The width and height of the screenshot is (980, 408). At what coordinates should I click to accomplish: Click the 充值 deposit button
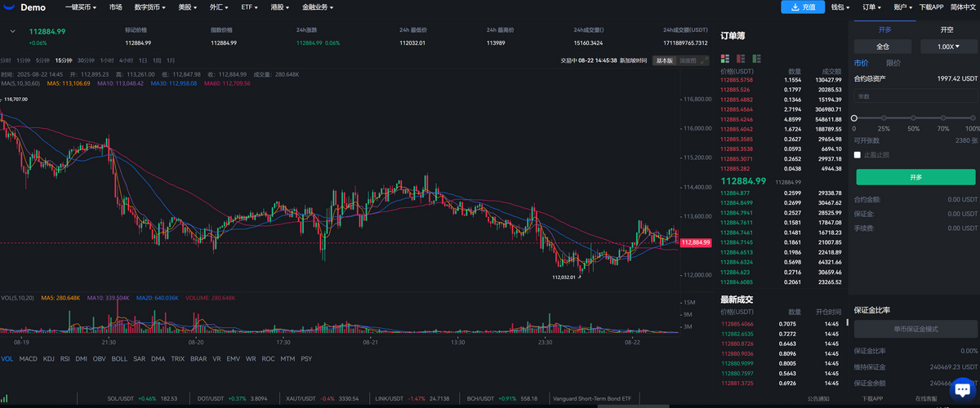[x=803, y=7]
